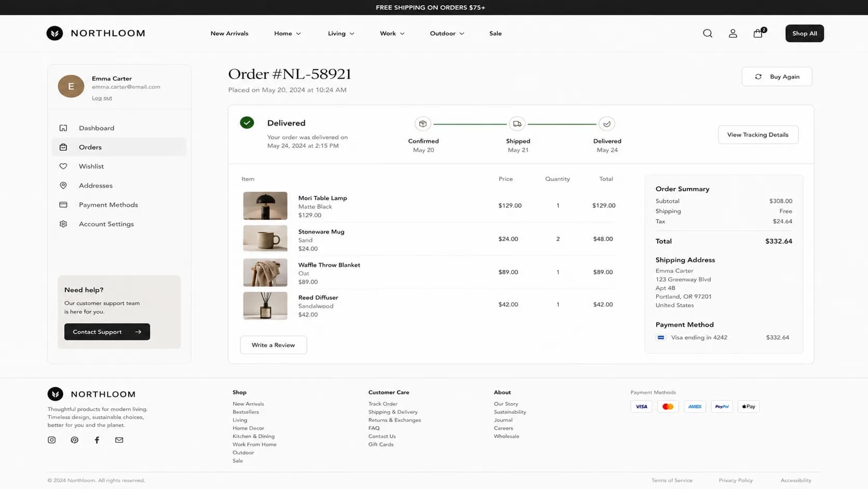868x489 pixels.
Task: Click Emma Carter's avatar circle
Action: click(71, 86)
